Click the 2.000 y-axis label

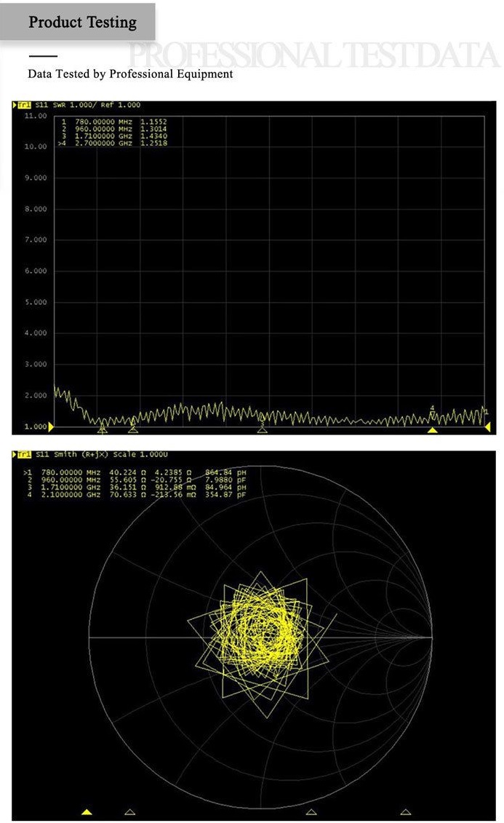point(36,396)
